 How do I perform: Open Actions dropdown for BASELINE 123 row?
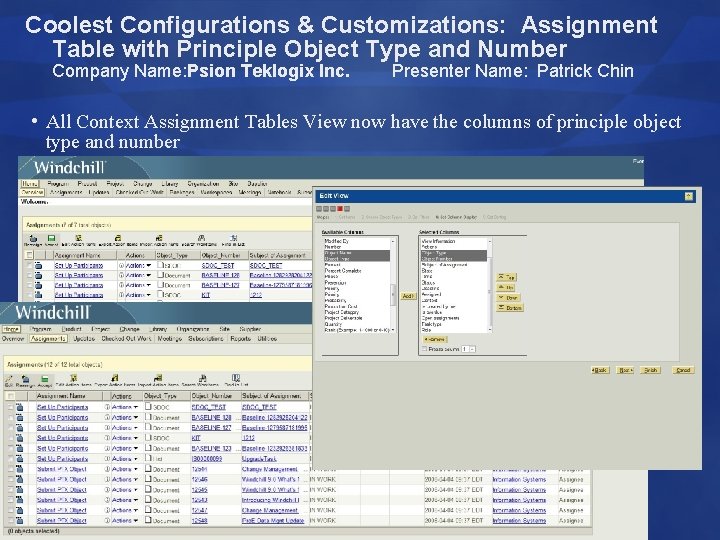(x=125, y=449)
